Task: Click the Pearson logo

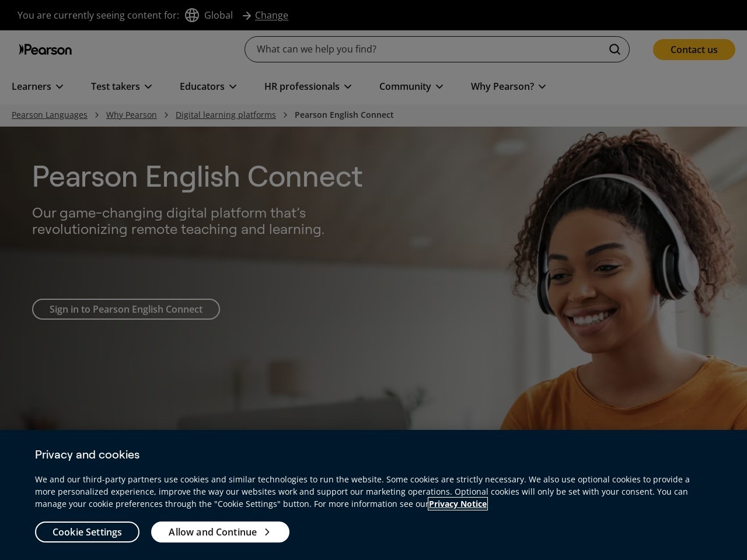Action: tap(46, 50)
